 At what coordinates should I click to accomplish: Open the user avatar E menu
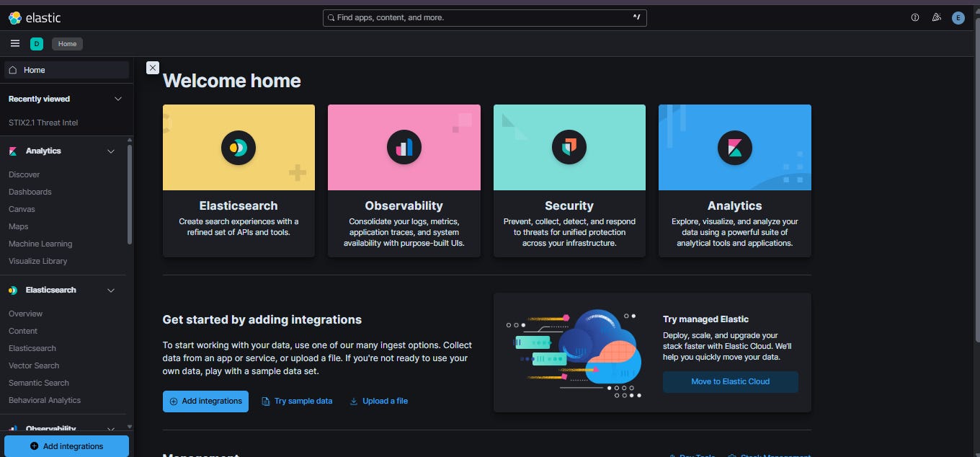pyautogui.click(x=958, y=18)
